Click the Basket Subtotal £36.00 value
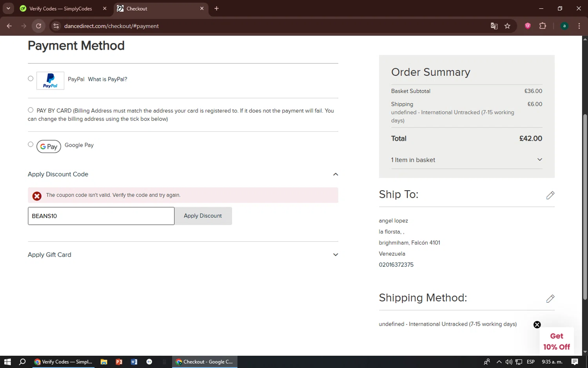The height and width of the screenshot is (368, 588). pos(533,91)
